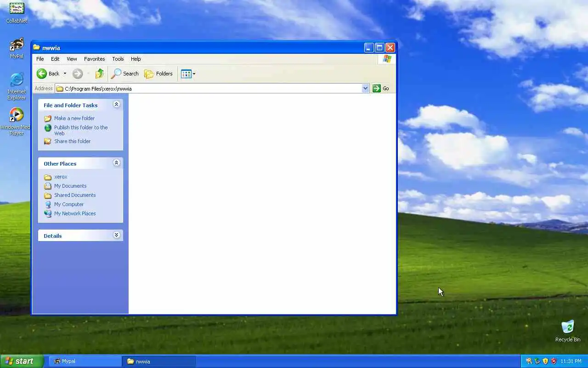Select the MyPal desktop icon
Image resolution: width=588 pixels, height=368 pixels.
pos(17,48)
